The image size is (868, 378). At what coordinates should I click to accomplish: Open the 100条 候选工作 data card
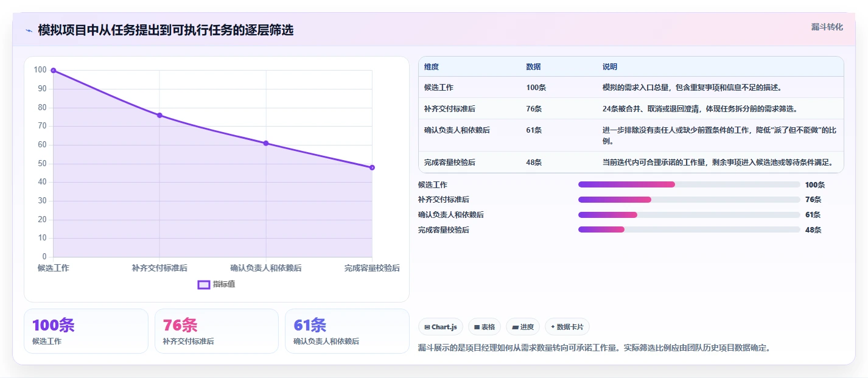click(86, 331)
